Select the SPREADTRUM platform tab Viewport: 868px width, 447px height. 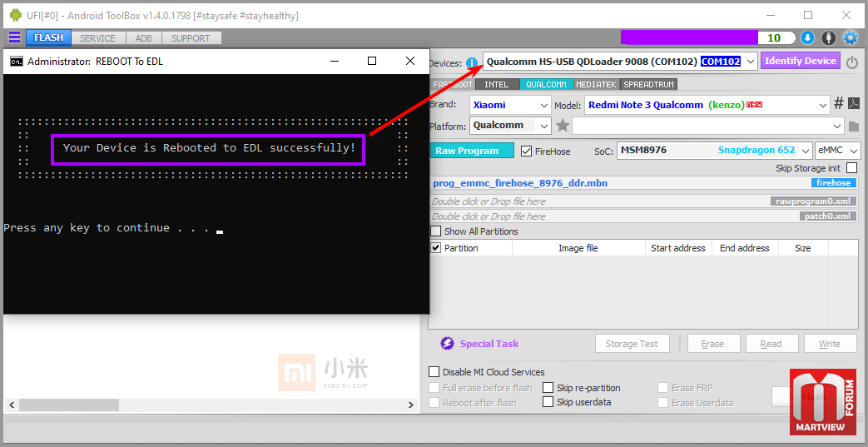pos(649,85)
